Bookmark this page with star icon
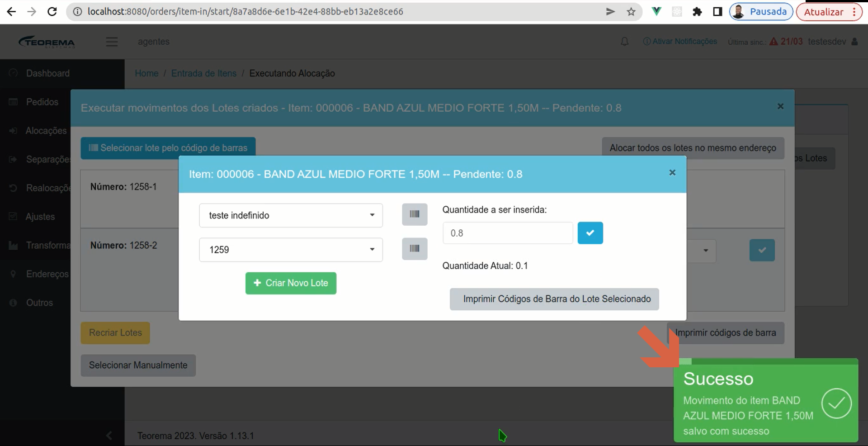This screenshot has width=868, height=446. [631, 12]
